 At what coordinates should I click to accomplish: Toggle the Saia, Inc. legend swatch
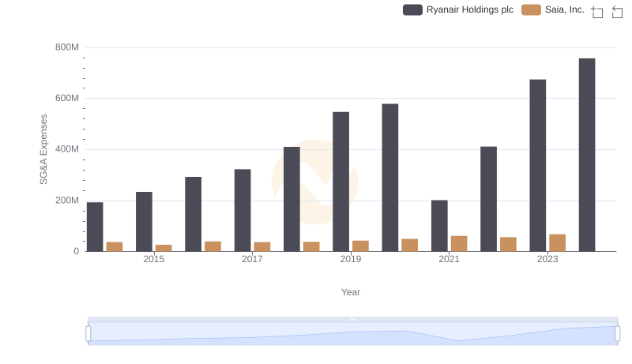(531, 9)
